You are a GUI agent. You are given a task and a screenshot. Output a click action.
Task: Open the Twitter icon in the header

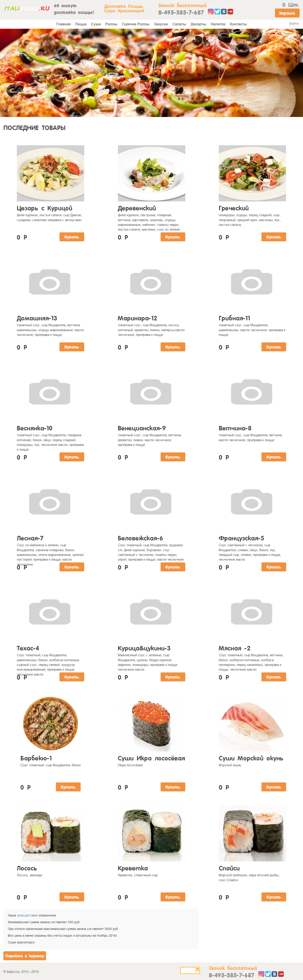click(217, 11)
